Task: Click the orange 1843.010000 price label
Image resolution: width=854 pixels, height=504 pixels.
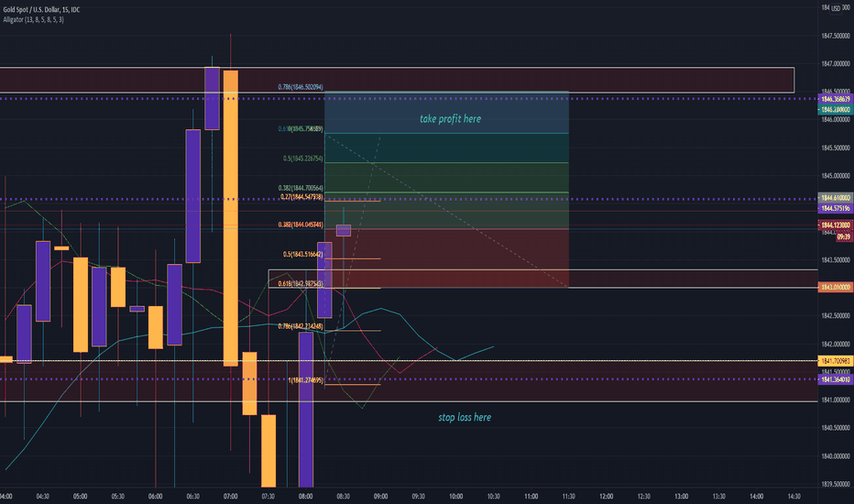Action: pos(836,287)
